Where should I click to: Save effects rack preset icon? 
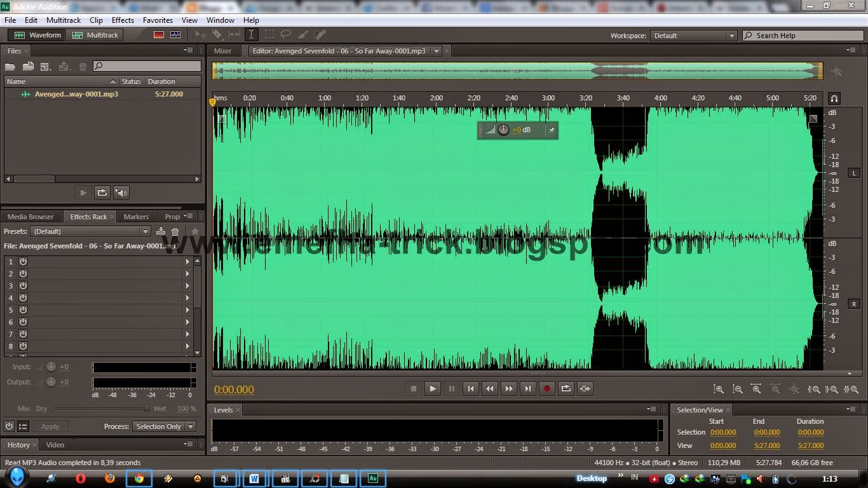[161, 231]
